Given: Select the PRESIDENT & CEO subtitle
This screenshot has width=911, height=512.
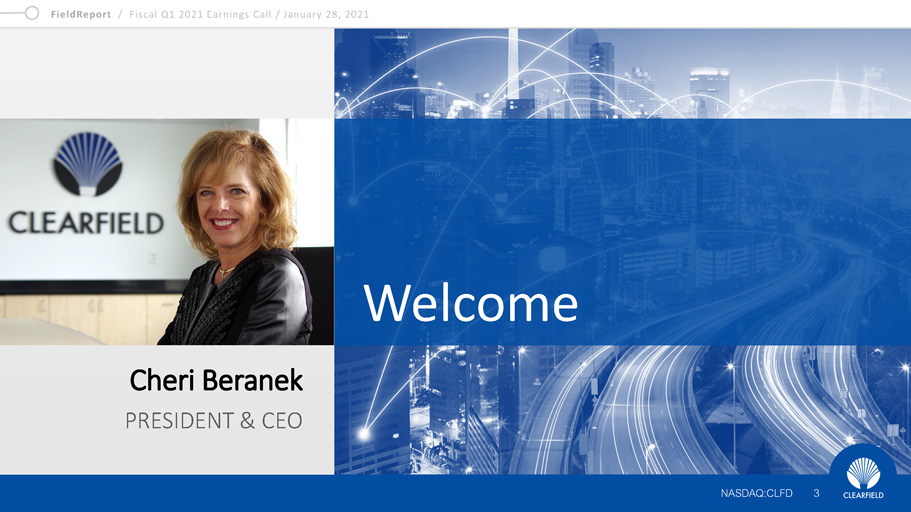Looking at the screenshot, I should tap(213, 421).
